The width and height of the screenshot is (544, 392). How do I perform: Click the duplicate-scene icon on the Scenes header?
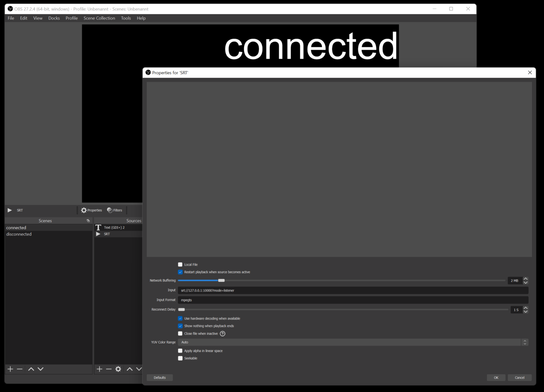click(x=88, y=220)
